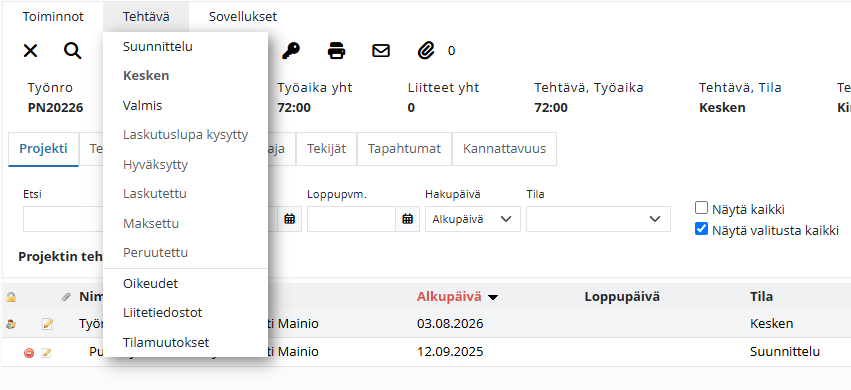Click work number PN20226
Viewport: 851px width, 390px height.
point(55,108)
